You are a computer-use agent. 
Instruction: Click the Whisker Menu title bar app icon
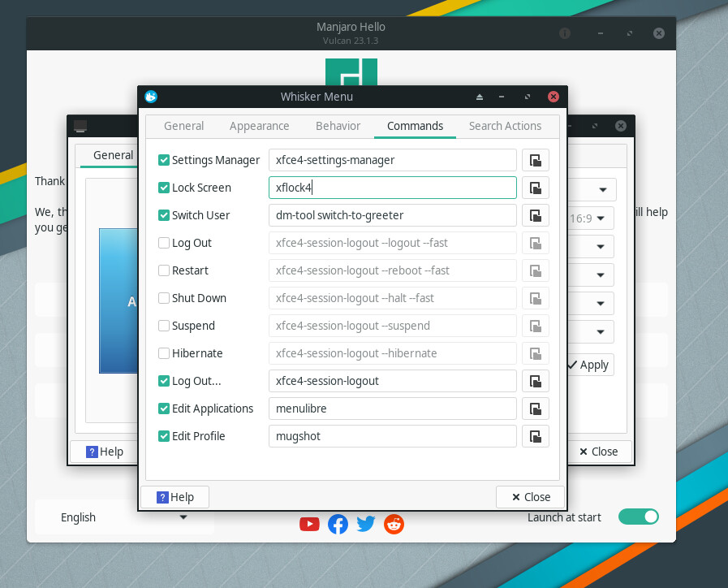click(x=151, y=97)
